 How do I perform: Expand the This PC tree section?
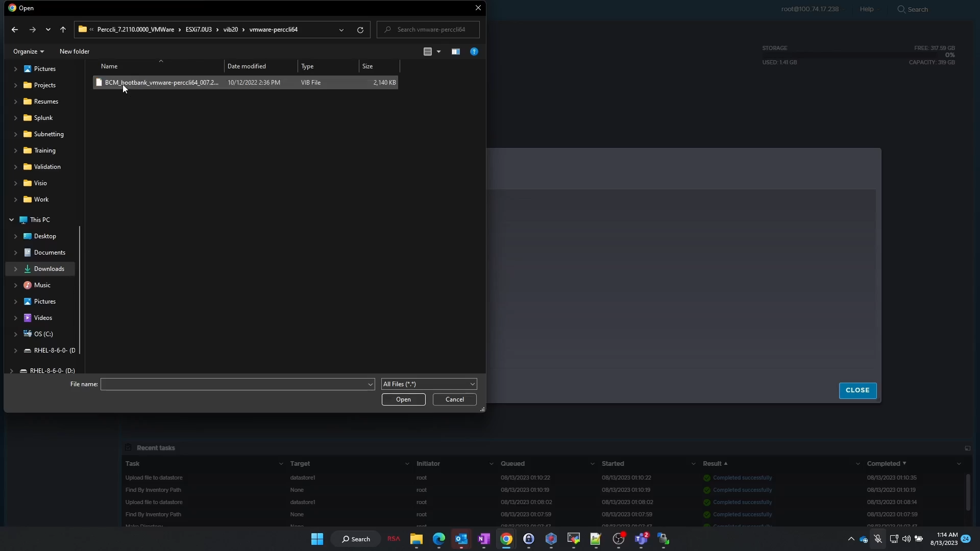tap(11, 219)
